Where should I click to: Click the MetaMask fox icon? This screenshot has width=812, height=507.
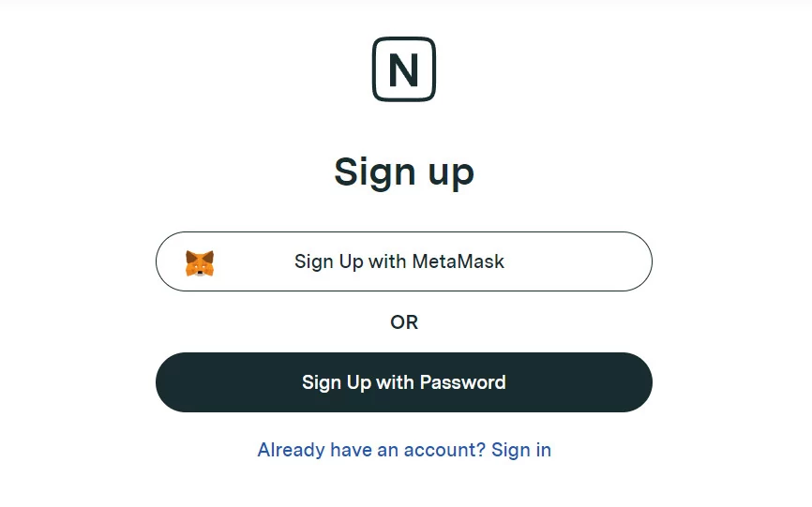tap(200, 262)
